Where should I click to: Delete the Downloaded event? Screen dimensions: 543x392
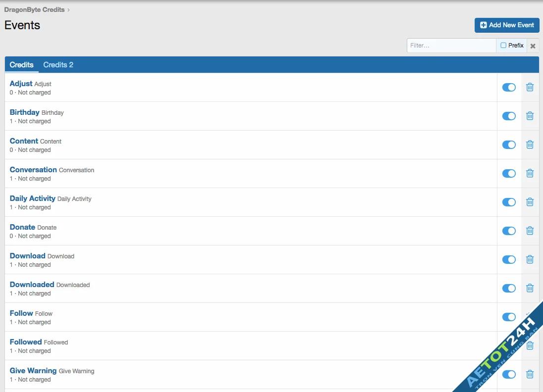point(530,288)
